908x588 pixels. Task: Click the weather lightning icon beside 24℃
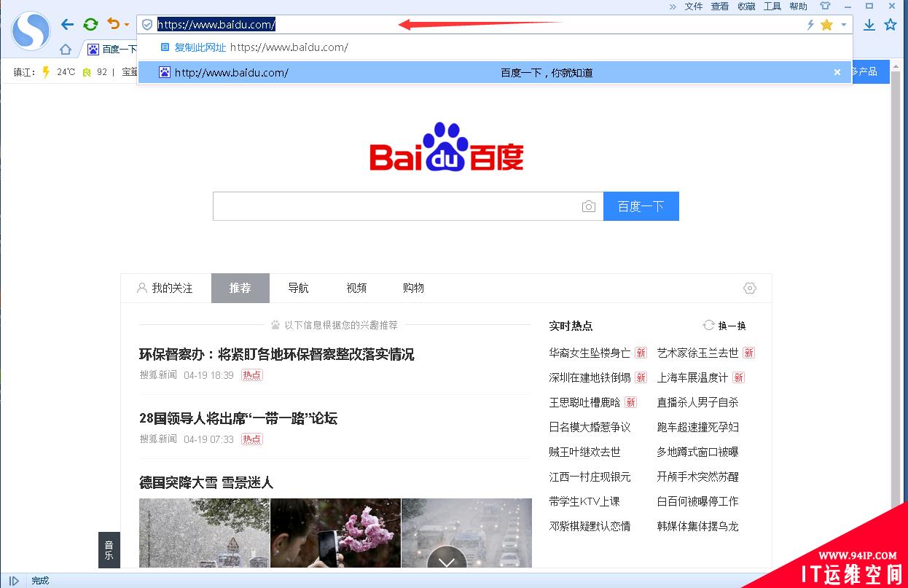coord(46,71)
